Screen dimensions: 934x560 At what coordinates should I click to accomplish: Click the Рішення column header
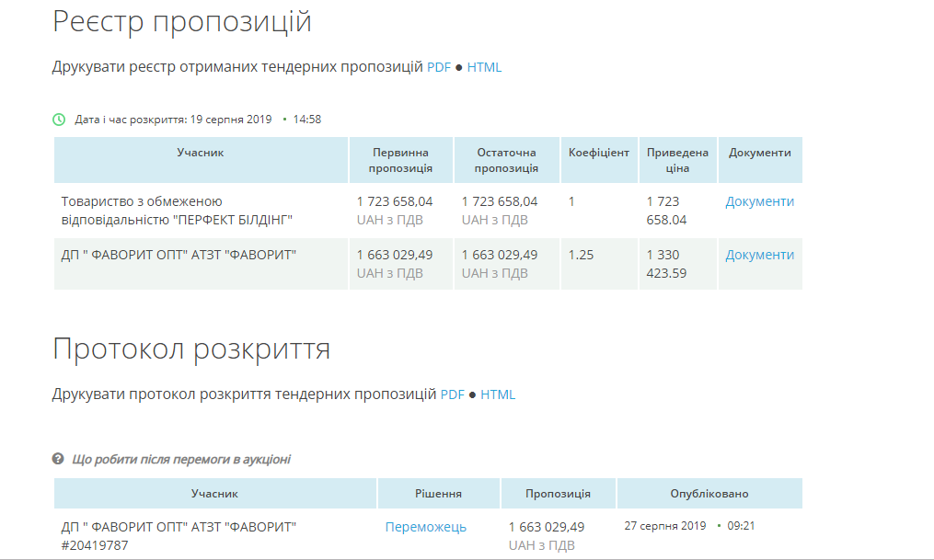coord(438,494)
